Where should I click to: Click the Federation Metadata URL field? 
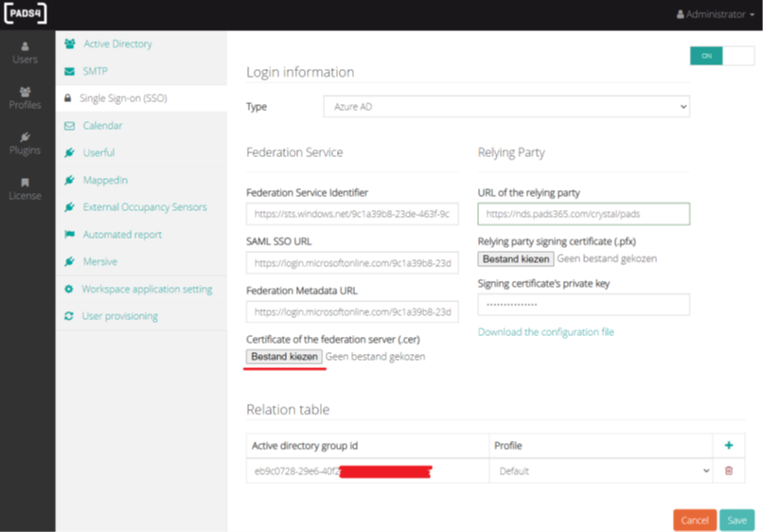pyautogui.click(x=352, y=311)
